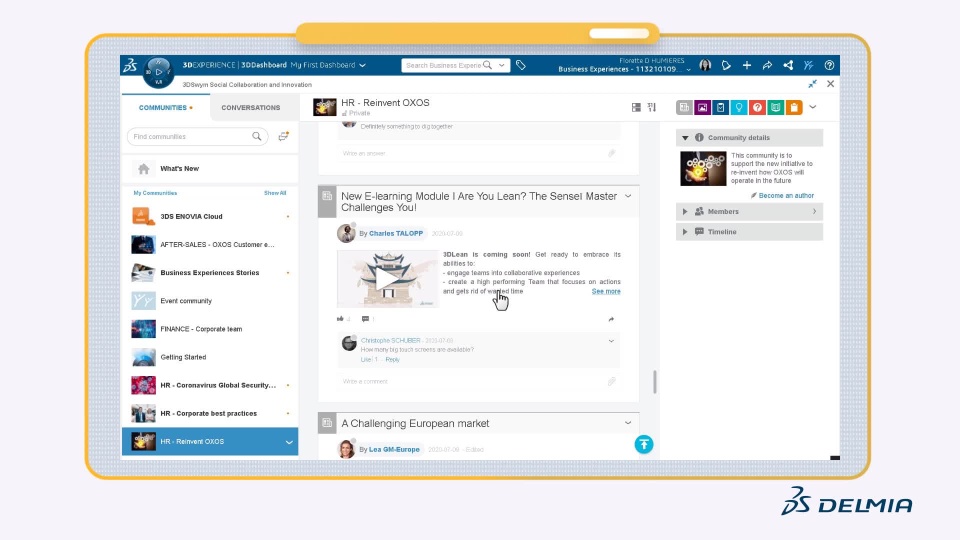Click the network share icon in top bar
The height and width of the screenshot is (540, 960).
[x=788, y=65]
